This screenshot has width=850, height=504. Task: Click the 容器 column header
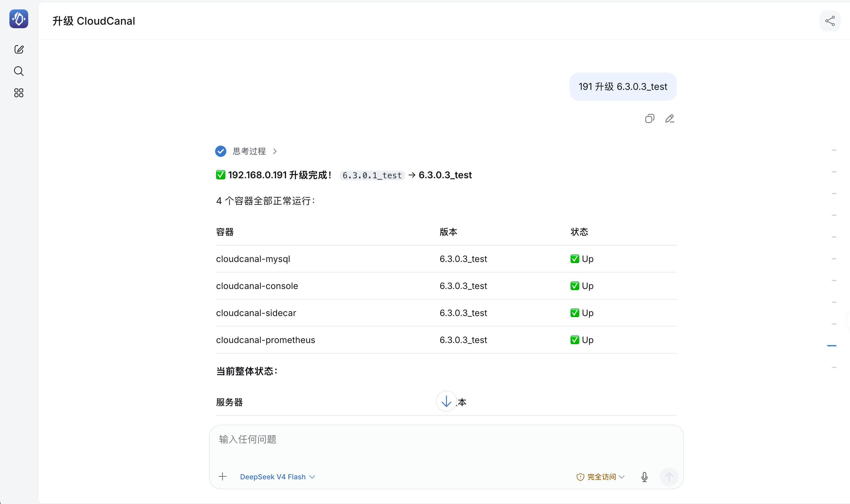tap(225, 232)
